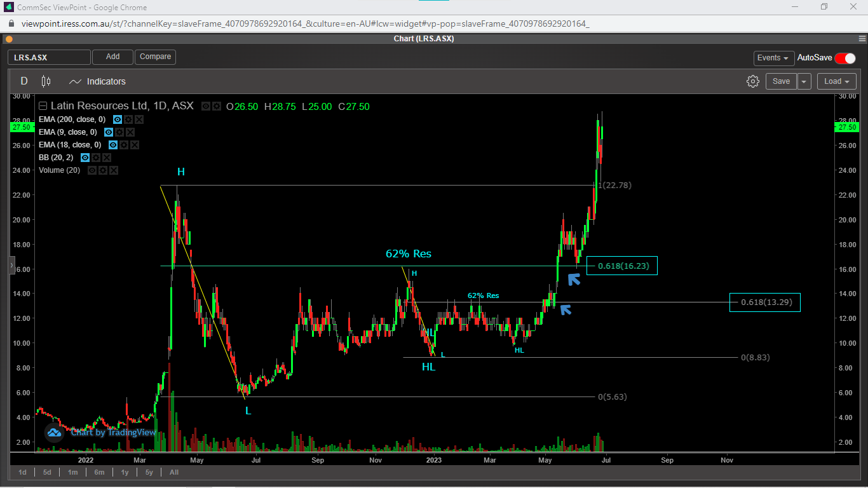The width and height of the screenshot is (868, 488).
Task: Turn off the AutoSave switch
Action: [845, 58]
